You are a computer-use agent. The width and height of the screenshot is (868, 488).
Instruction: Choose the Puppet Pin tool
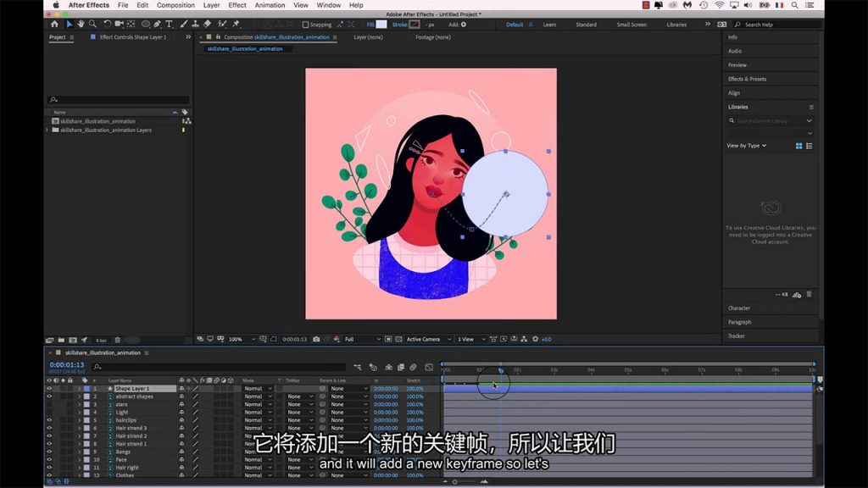tap(236, 25)
